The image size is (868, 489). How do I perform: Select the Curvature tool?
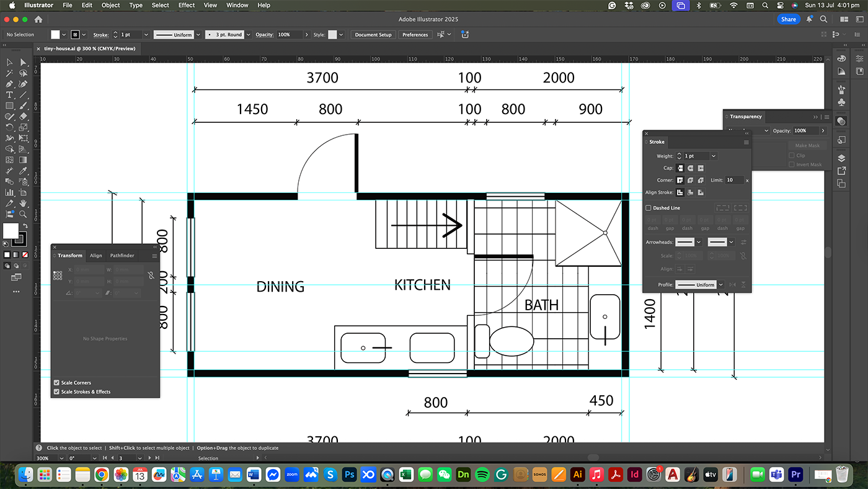point(23,84)
